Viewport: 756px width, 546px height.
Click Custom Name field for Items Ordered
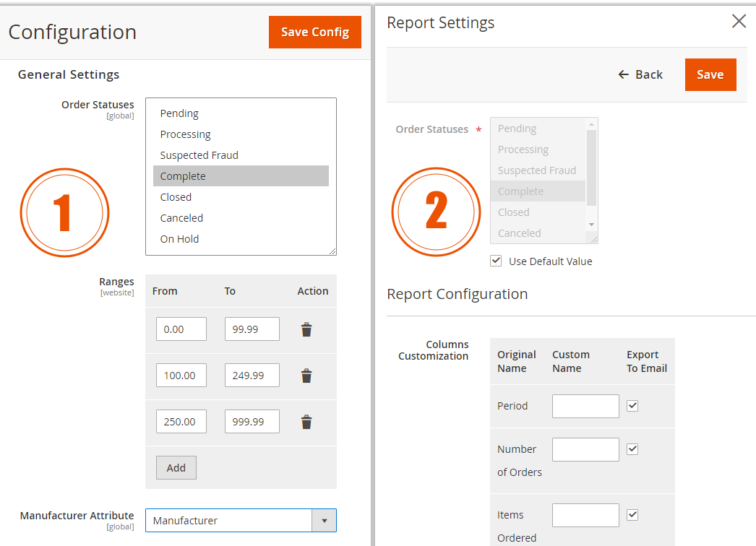tap(585, 515)
